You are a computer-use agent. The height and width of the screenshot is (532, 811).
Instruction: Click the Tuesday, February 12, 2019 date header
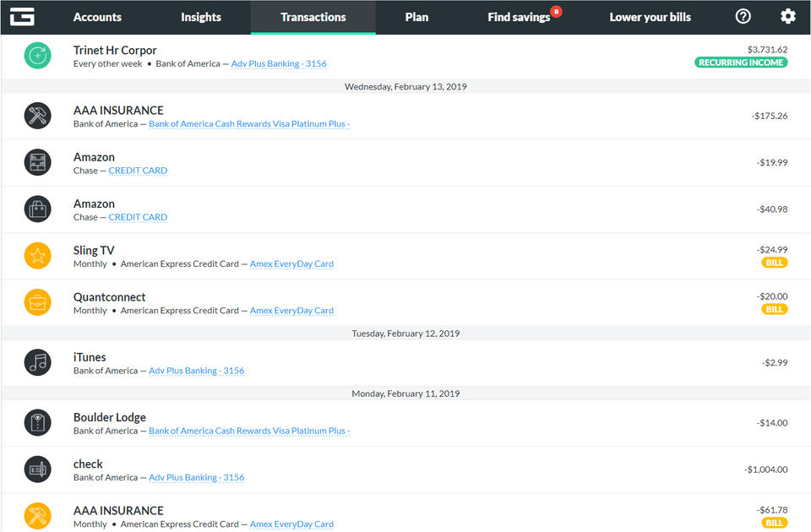405,334
